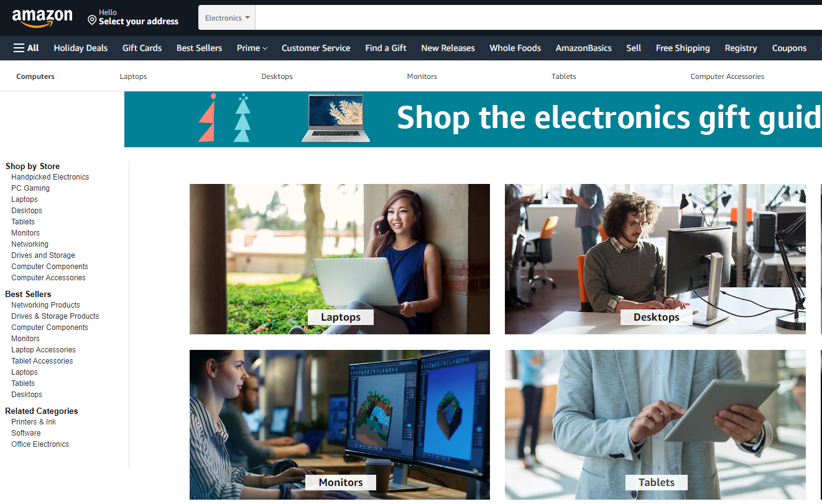The height and width of the screenshot is (504, 822).
Task: Open the Desktops category image tile
Action: click(x=655, y=259)
